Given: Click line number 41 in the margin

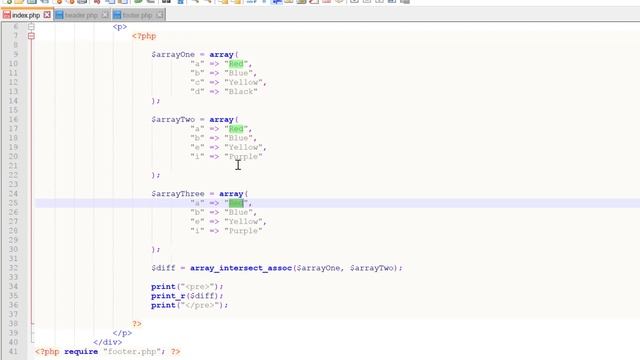Looking at the screenshot, I should coord(13,351).
